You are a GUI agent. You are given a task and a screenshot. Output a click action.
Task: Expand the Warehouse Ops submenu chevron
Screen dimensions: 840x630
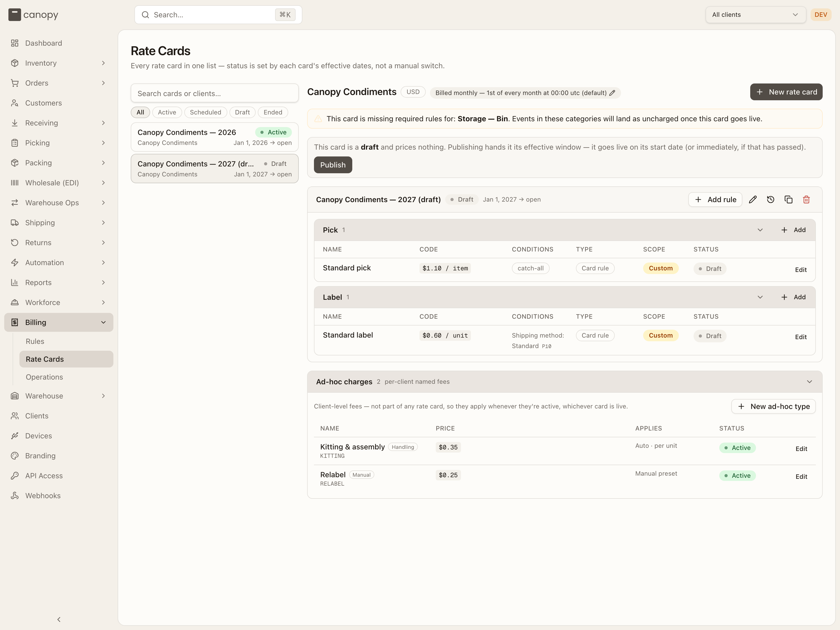pos(103,203)
